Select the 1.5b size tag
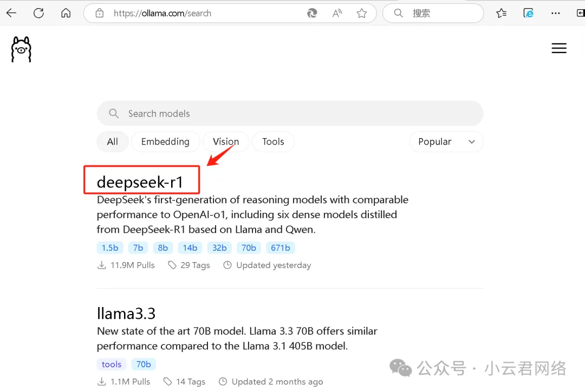The height and width of the screenshot is (392, 585). pos(110,247)
